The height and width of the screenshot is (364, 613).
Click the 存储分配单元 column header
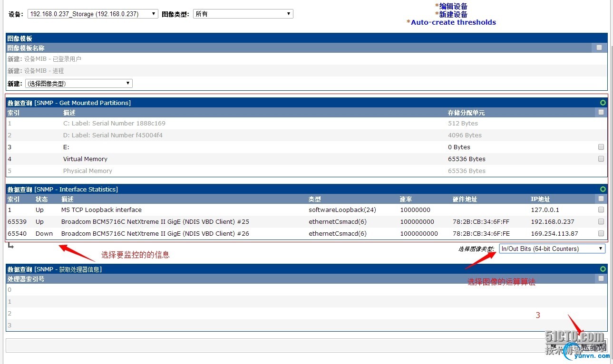click(x=466, y=113)
